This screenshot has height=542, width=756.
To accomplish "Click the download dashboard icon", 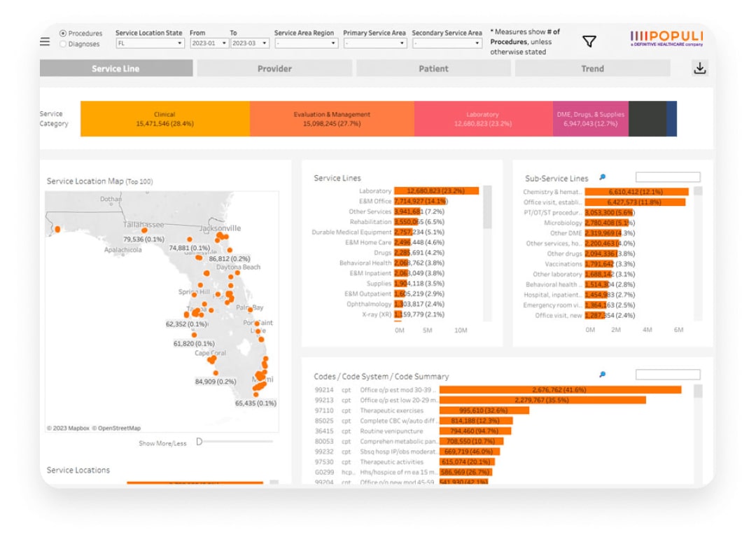I will [x=699, y=68].
